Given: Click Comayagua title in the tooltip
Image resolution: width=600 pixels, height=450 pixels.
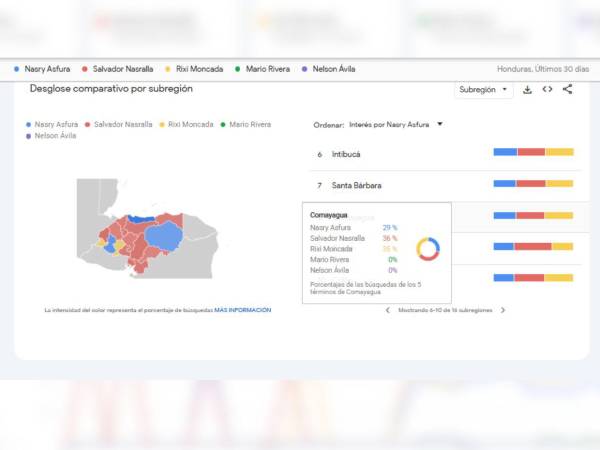Looking at the screenshot, I should point(329,215).
